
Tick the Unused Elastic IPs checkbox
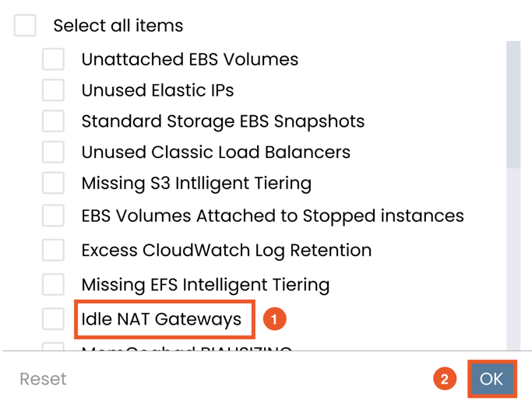pos(53,90)
